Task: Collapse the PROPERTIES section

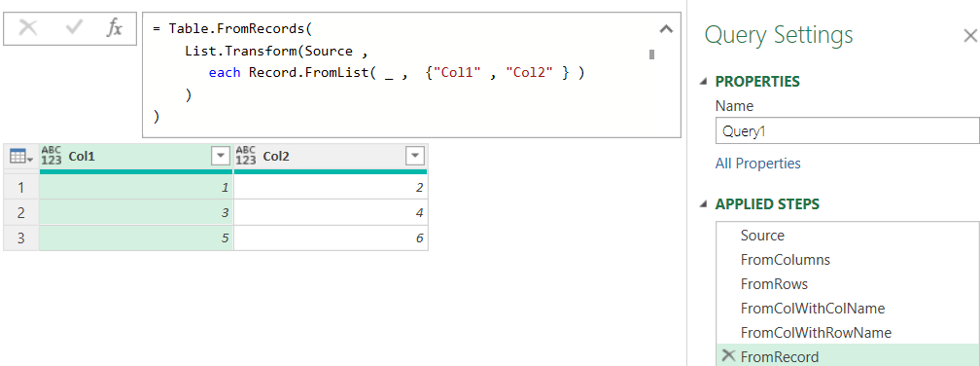Action: pos(704,82)
